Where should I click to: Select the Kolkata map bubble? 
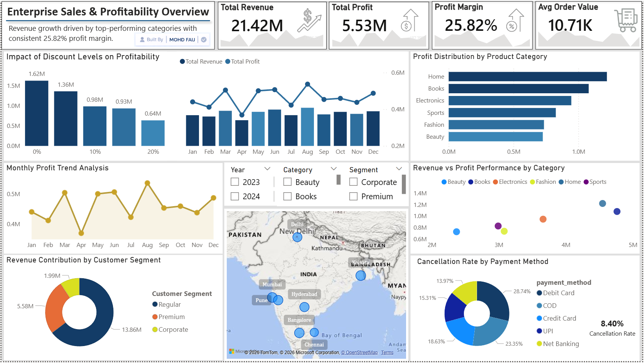(361, 276)
